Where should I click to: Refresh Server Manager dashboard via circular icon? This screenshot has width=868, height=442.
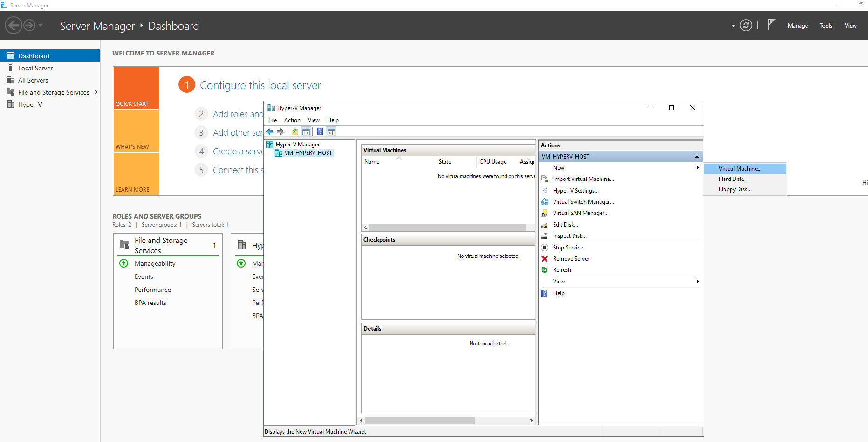(x=746, y=25)
